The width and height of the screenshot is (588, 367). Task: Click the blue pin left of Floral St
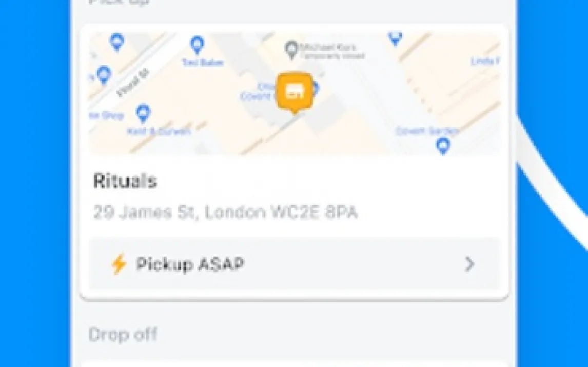104,75
